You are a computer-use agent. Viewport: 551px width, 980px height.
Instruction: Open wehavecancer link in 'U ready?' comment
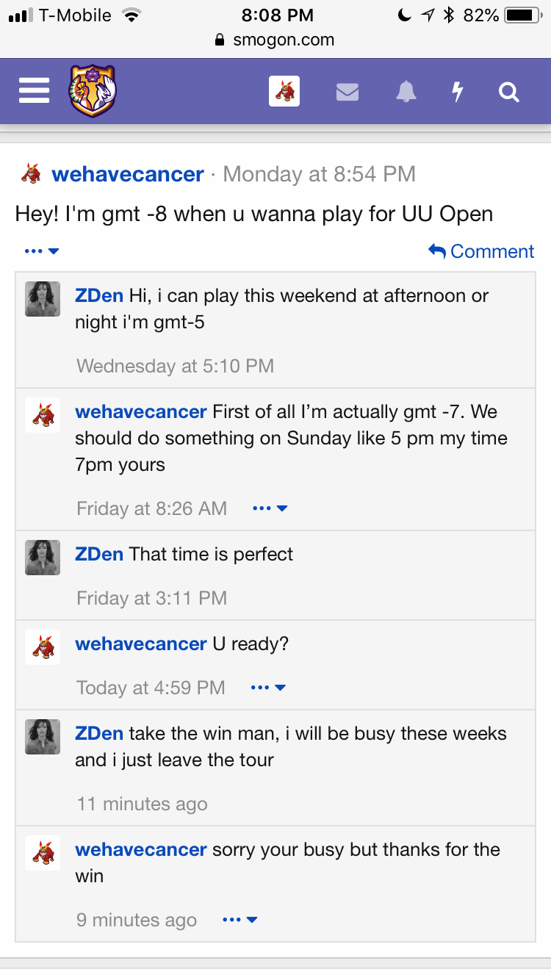pyautogui.click(x=141, y=644)
